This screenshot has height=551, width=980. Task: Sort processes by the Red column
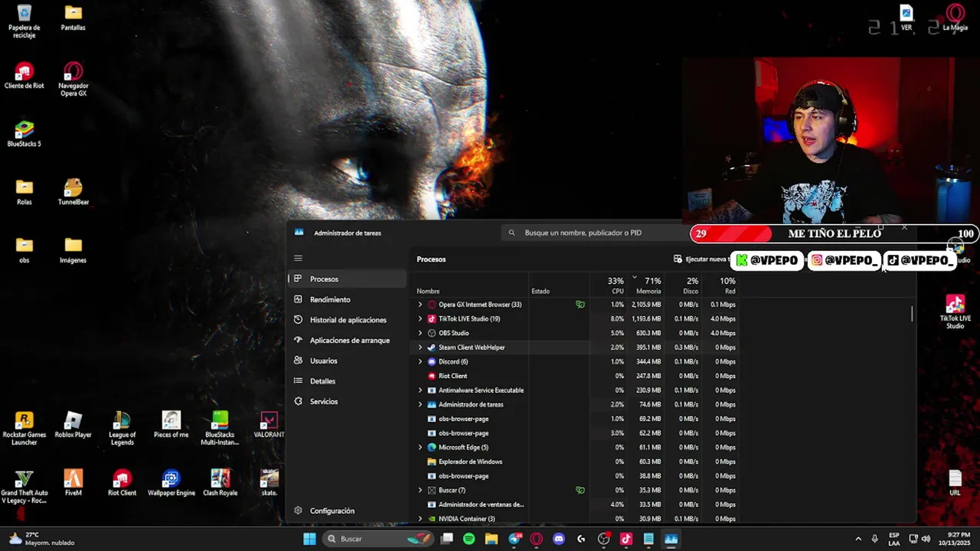[x=720, y=285]
